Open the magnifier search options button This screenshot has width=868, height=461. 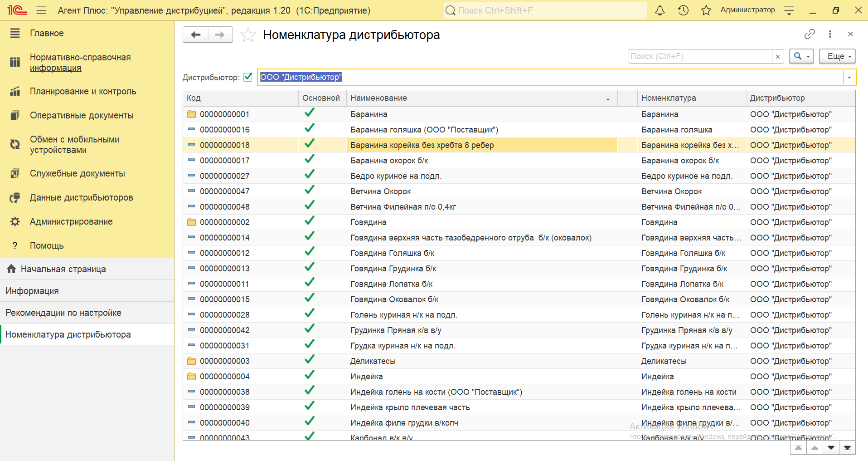click(801, 56)
